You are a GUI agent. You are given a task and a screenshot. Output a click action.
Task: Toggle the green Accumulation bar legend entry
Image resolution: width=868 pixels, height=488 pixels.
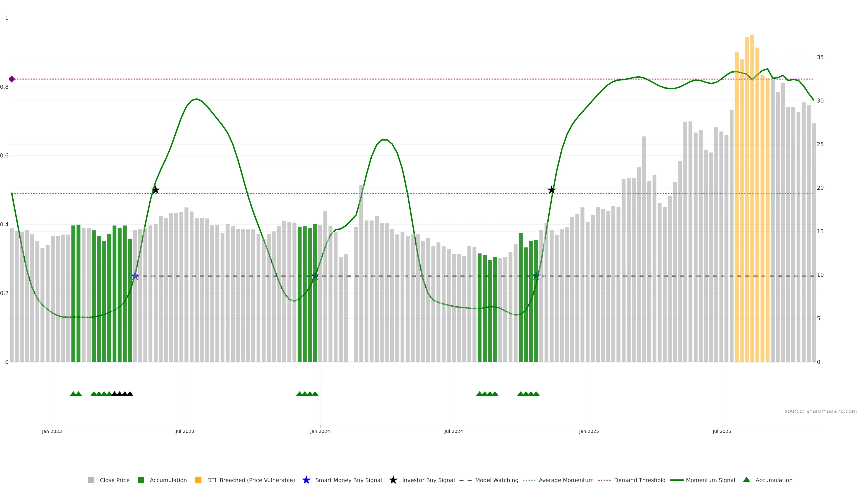168,480
